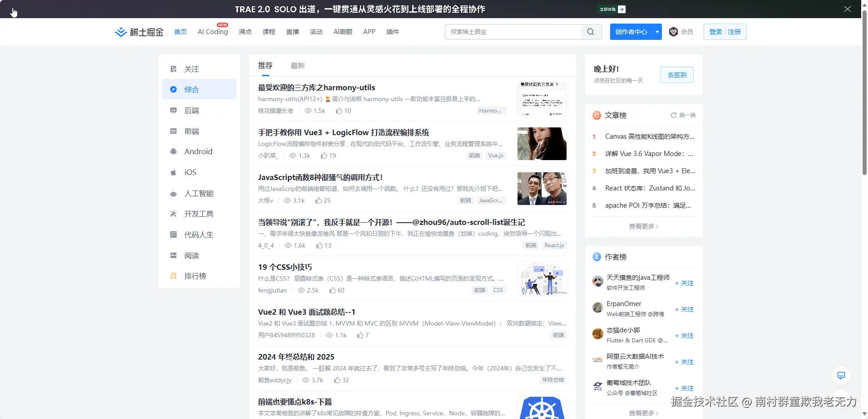Refresh article ranking with 换一换

coord(683,115)
